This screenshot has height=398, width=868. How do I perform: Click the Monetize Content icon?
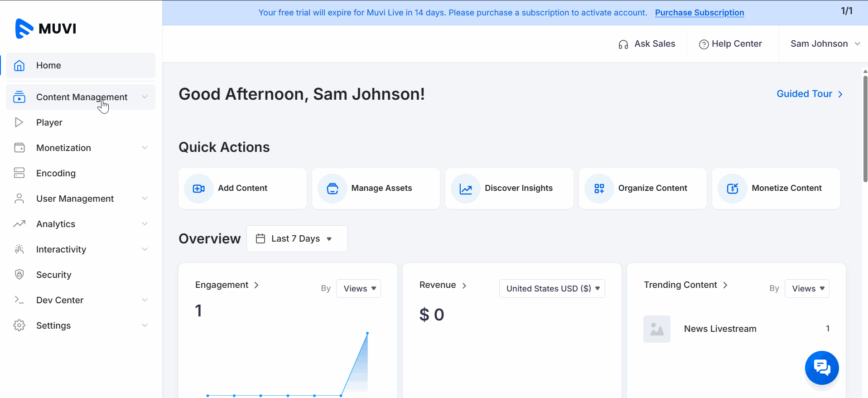[x=733, y=189]
